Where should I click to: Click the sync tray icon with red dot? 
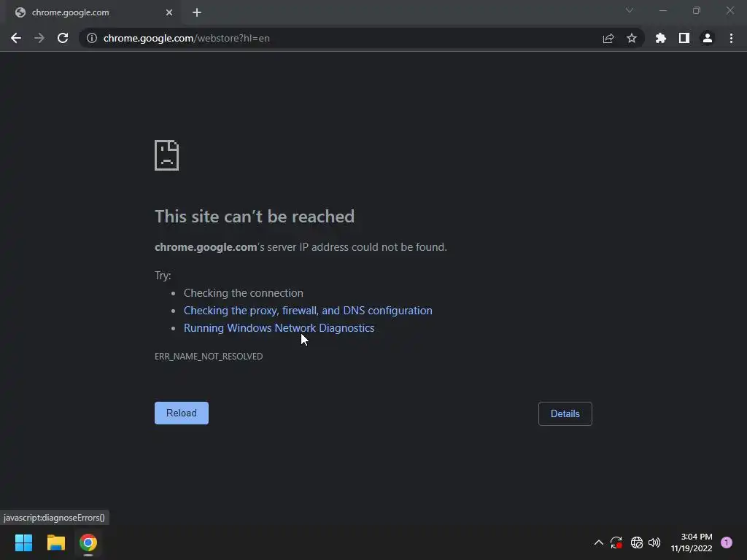point(616,542)
